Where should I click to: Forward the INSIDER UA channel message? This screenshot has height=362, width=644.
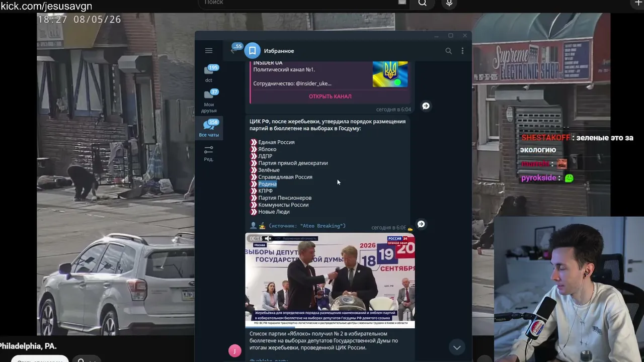pyautogui.click(x=426, y=106)
